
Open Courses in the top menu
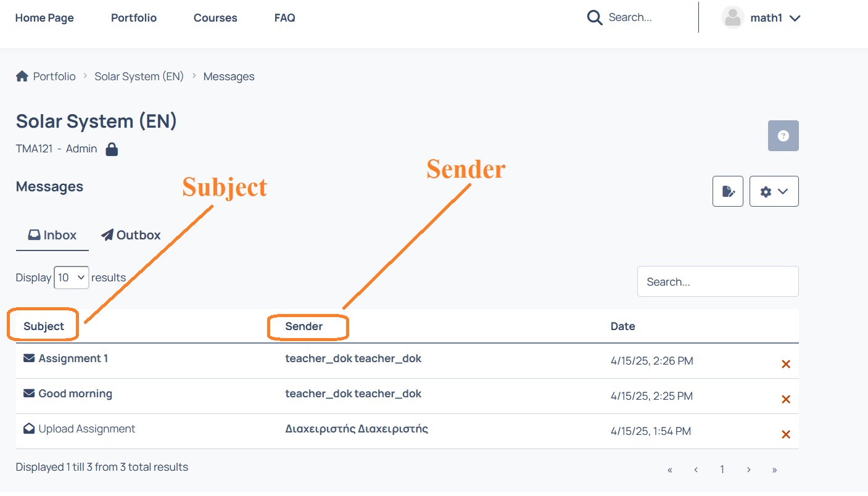click(x=215, y=18)
